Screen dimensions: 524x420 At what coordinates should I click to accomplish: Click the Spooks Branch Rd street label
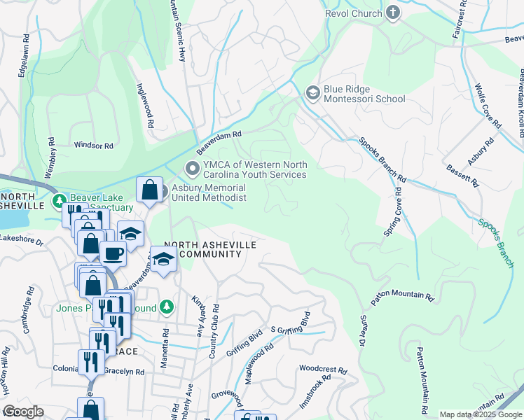[382, 160]
